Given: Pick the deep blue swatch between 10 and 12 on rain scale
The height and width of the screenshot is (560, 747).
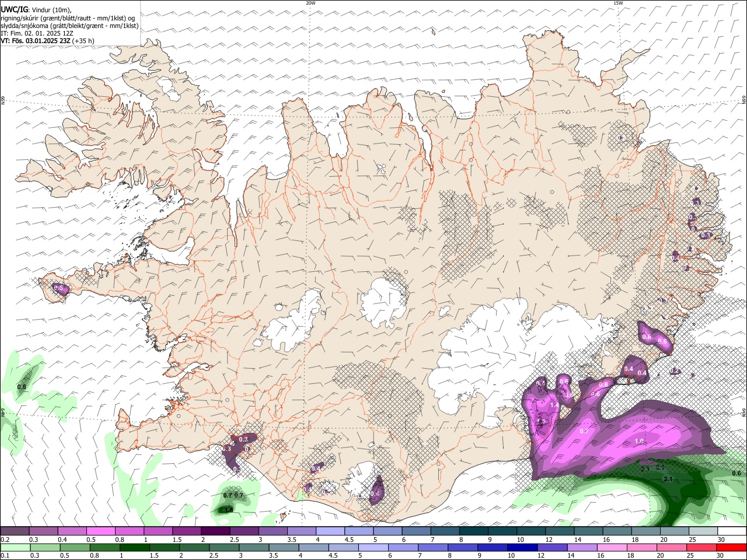Looking at the screenshot, I should pos(522,547).
